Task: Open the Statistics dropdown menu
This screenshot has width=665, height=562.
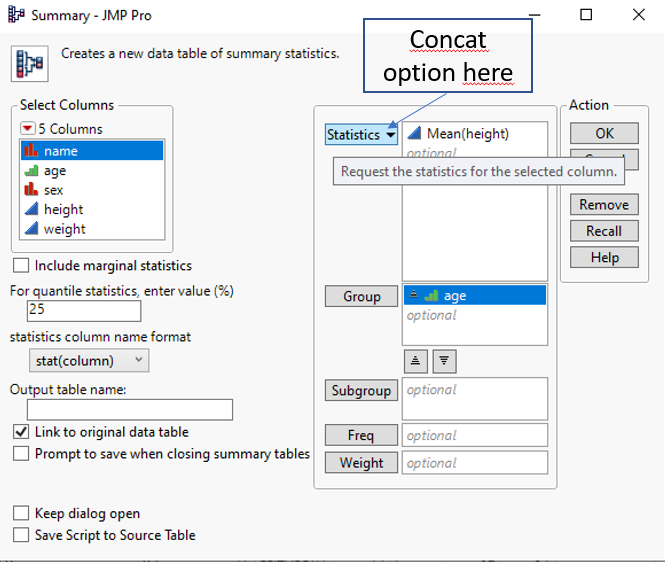Action: click(x=361, y=134)
